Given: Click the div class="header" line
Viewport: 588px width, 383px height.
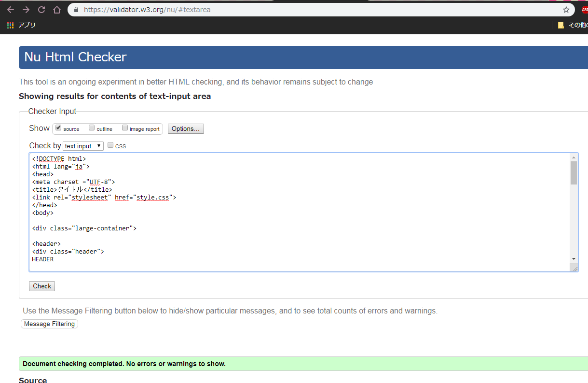Looking at the screenshot, I should 68,251.
